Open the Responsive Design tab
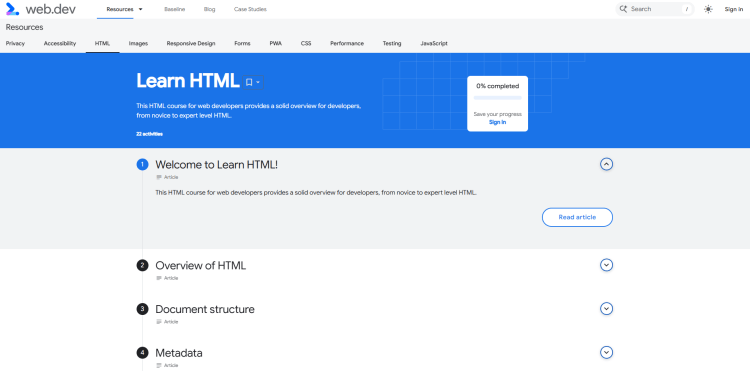The height and width of the screenshot is (371, 750). (x=191, y=44)
